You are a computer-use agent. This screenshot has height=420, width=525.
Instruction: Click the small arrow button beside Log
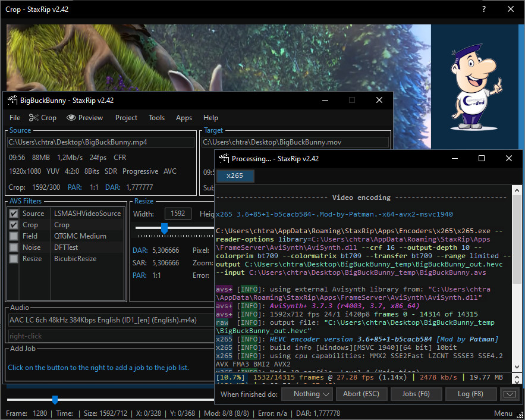coord(509,394)
